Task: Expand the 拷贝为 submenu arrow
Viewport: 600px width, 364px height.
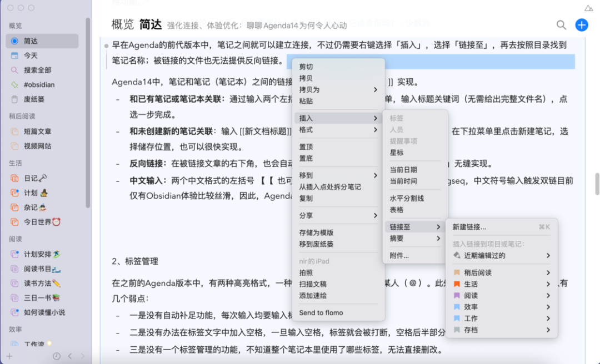Action: tap(376, 89)
